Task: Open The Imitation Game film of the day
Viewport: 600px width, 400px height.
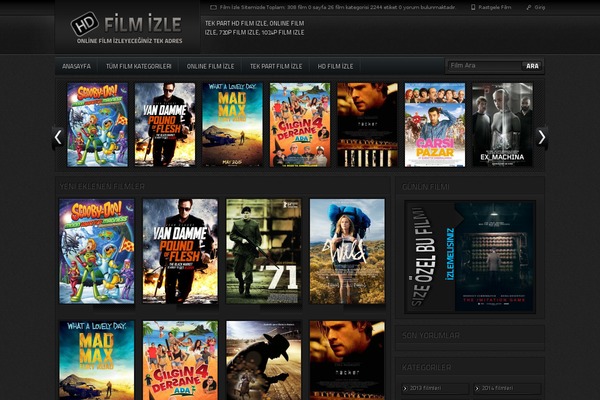Action: click(470, 257)
